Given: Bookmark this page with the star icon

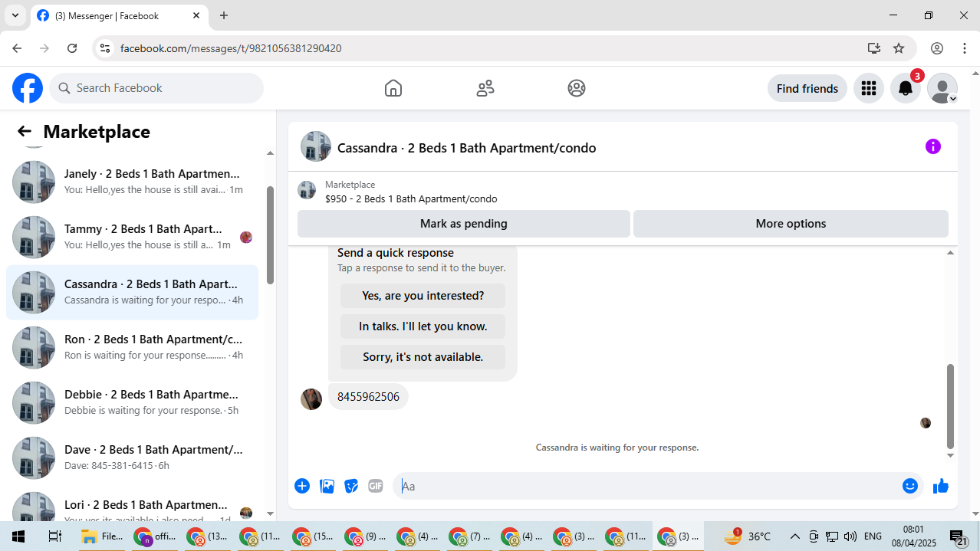Looking at the screenshot, I should pyautogui.click(x=899, y=48).
